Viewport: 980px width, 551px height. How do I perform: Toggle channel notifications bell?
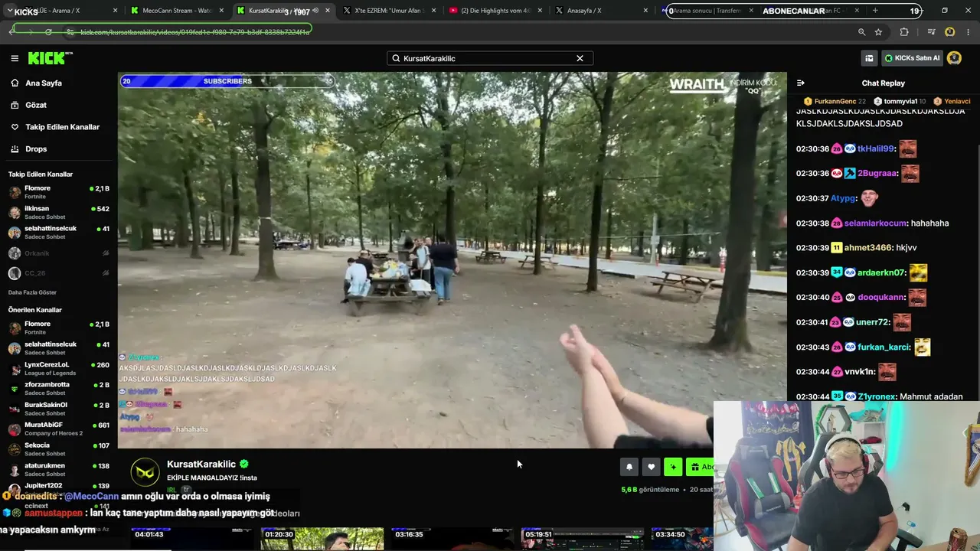(x=629, y=467)
